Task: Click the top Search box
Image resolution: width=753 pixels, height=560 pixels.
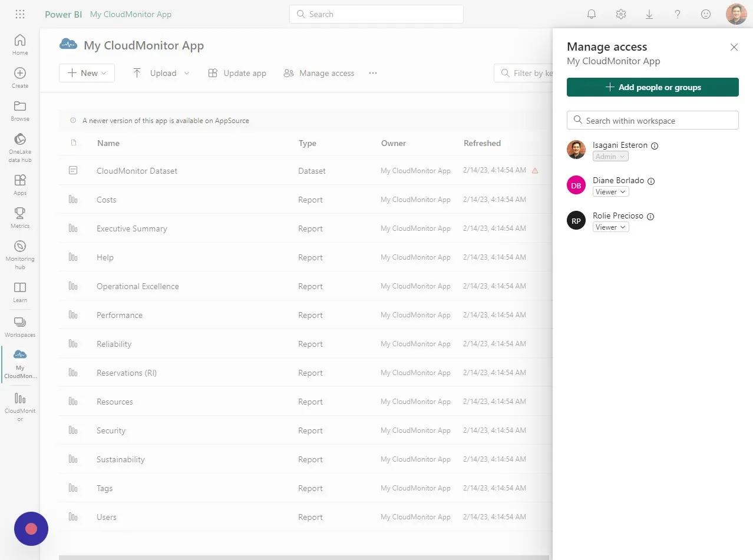Action: point(376,14)
